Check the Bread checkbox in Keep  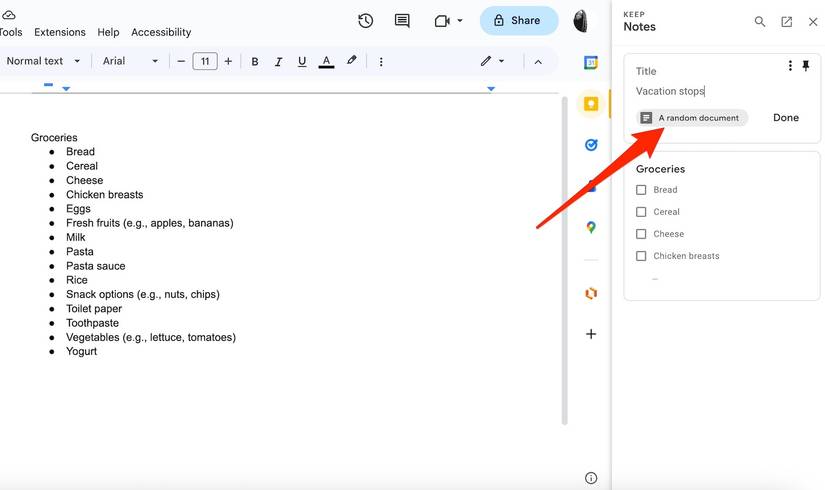[x=642, y=190]
